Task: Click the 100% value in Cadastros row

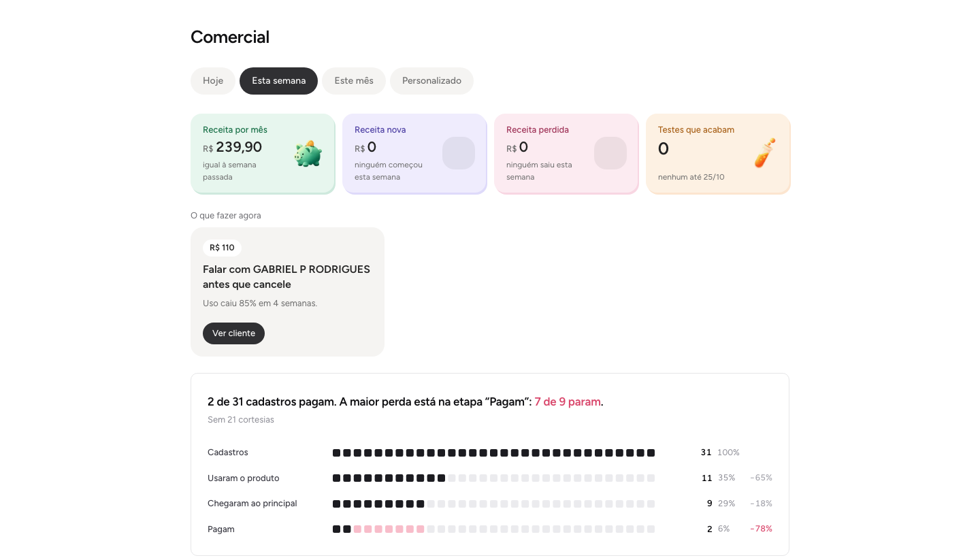Action: 728,453
